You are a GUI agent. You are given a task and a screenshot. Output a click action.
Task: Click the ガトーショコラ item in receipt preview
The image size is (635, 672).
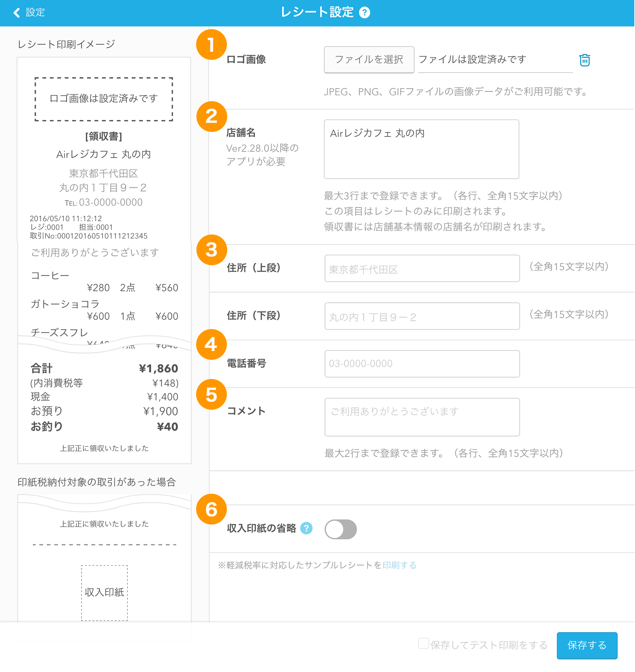65,304
